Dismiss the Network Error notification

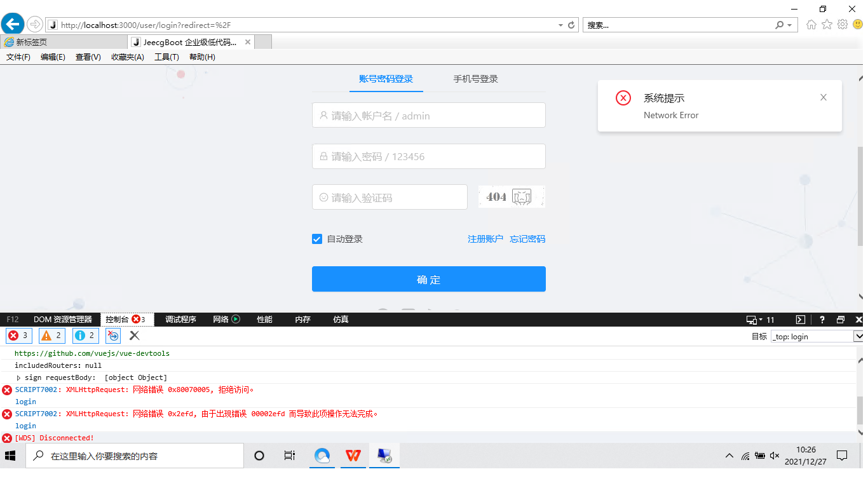(824, 97)
